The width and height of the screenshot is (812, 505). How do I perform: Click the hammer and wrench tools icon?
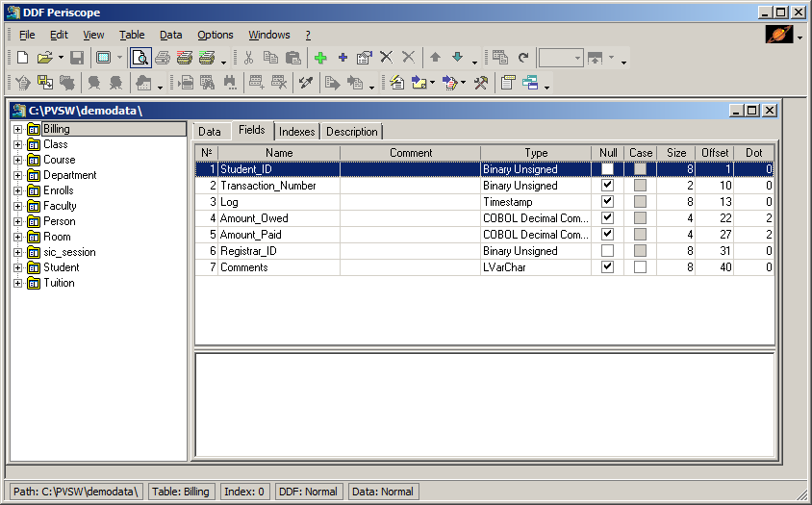(481, 83)
